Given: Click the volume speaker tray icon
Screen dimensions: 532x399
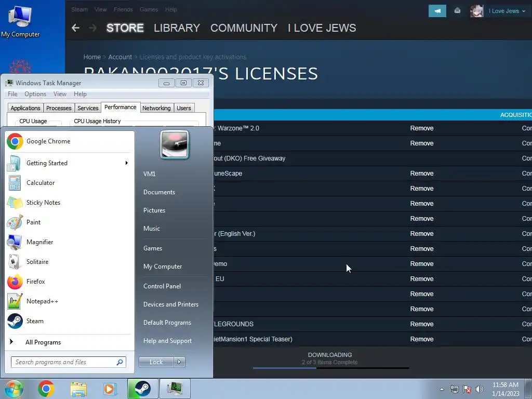Looking at the screenshot, I should pyautogui.click(x=479, y=389).
